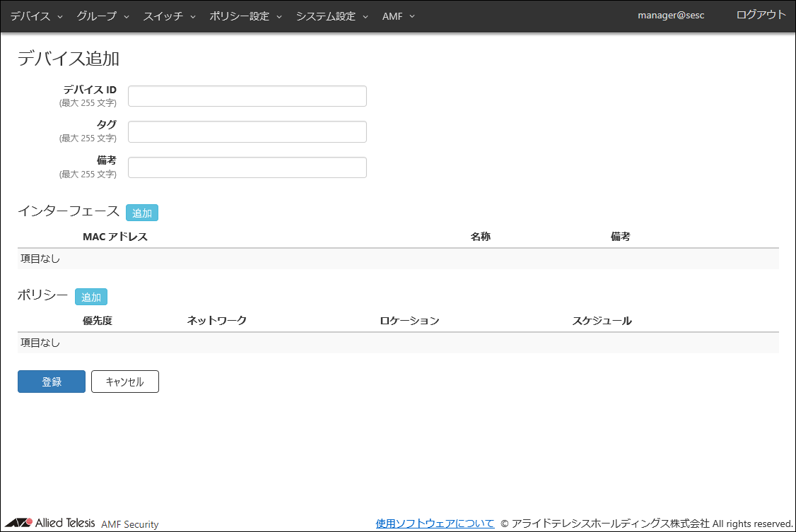Click ログアウト to log out

tap(761, 15)
